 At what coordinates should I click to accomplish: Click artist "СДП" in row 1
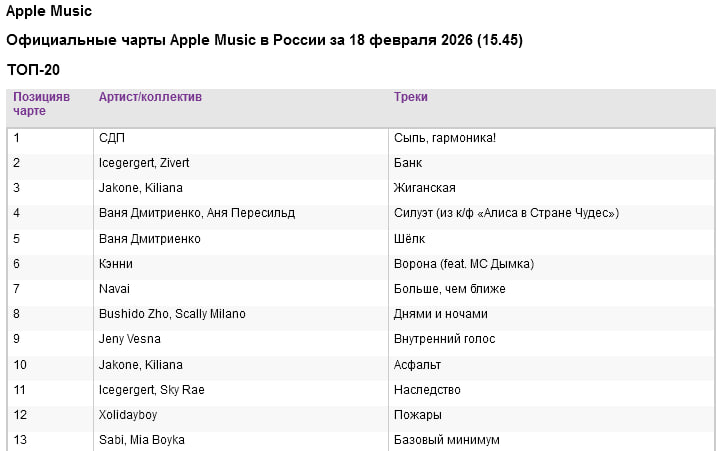coord(112,137)
